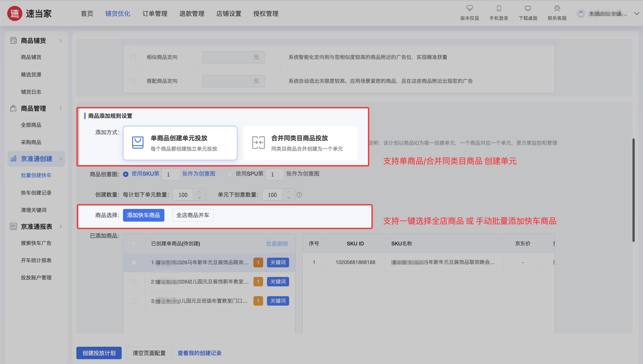643x364 pixels.
Task: Click the 创建投放计划 button
Action: click(99, 353)
